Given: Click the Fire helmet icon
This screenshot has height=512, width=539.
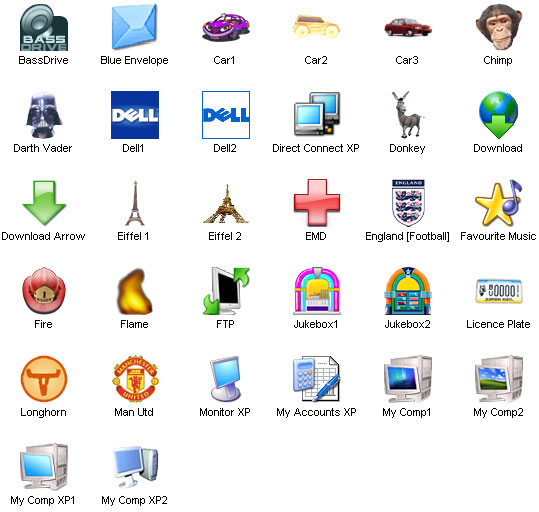Looking at the screenshot, I should [44, 291].
